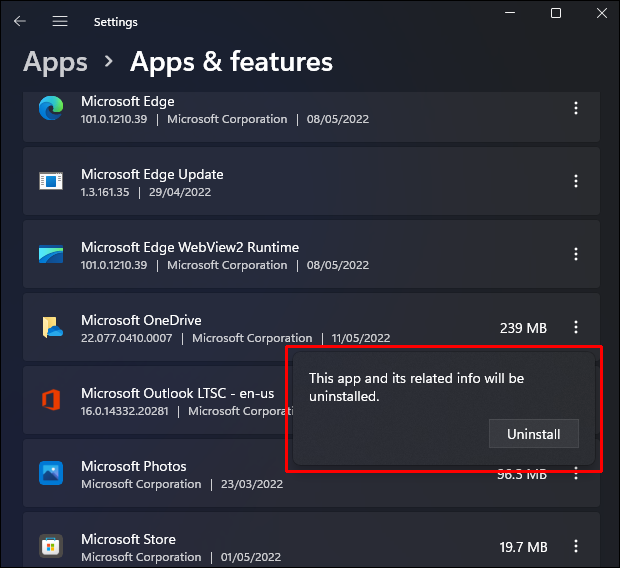
Task: Click the Microsoft Photos app icon
Action: 51,473
